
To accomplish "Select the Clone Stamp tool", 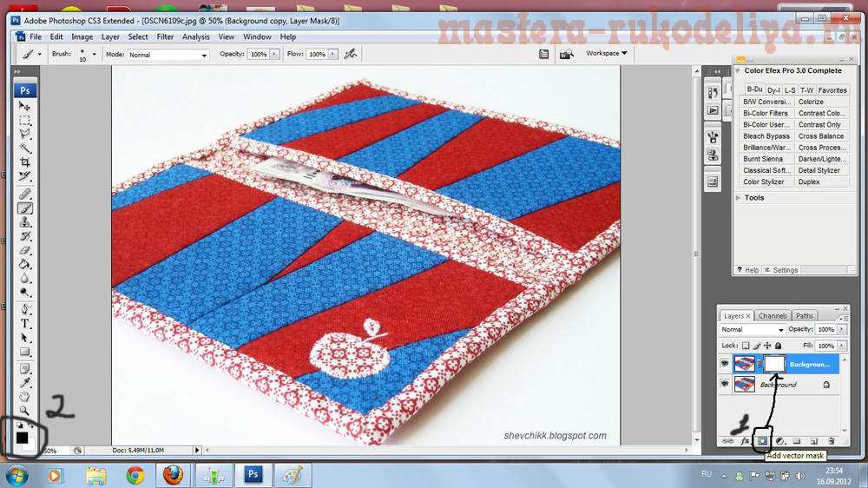I will click(x=24, y=222).
